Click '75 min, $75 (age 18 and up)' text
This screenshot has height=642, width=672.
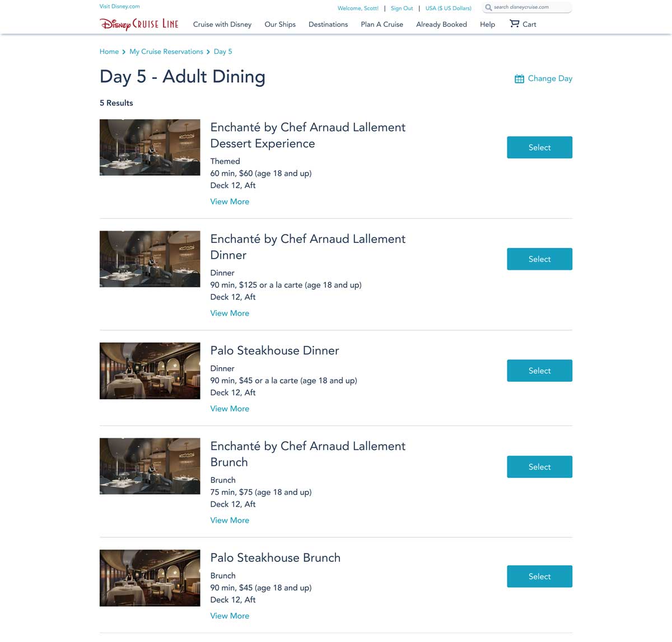point(261,493)
